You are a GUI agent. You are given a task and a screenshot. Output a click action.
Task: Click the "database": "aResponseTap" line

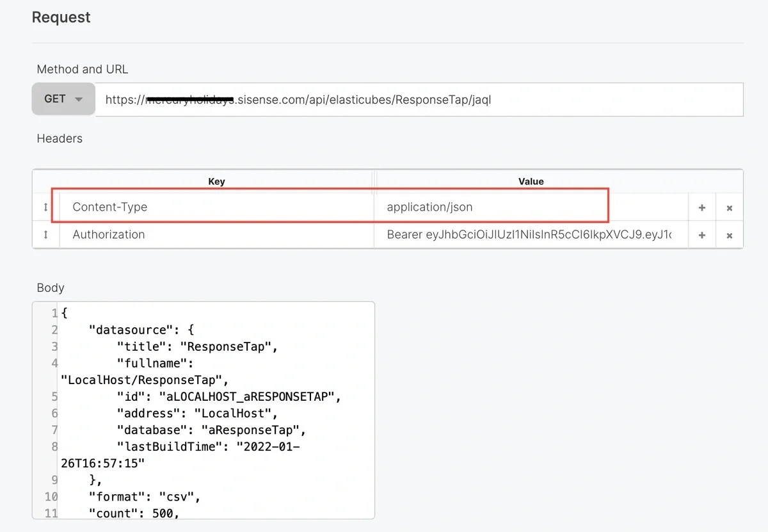[211, 430]
